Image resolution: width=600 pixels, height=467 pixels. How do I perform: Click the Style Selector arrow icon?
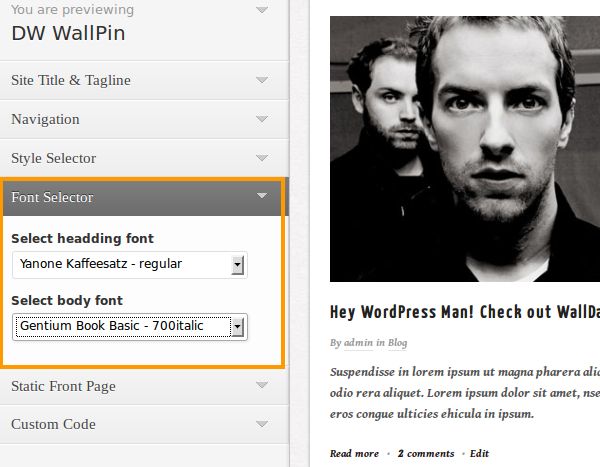pos(262,158)
